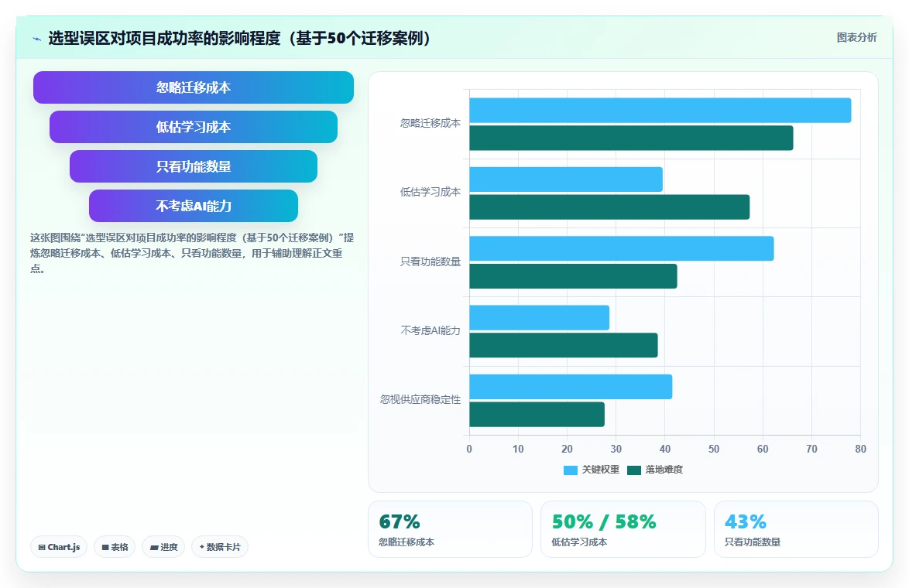Click 关键权重 legend label text
The width and height of the screenshot is (909, 588).
pyautogui.click(x=601, y=470)
